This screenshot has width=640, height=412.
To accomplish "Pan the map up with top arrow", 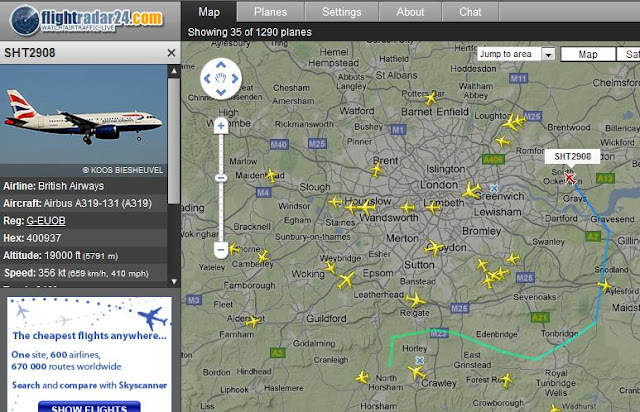I will click(x=221, y=65).
